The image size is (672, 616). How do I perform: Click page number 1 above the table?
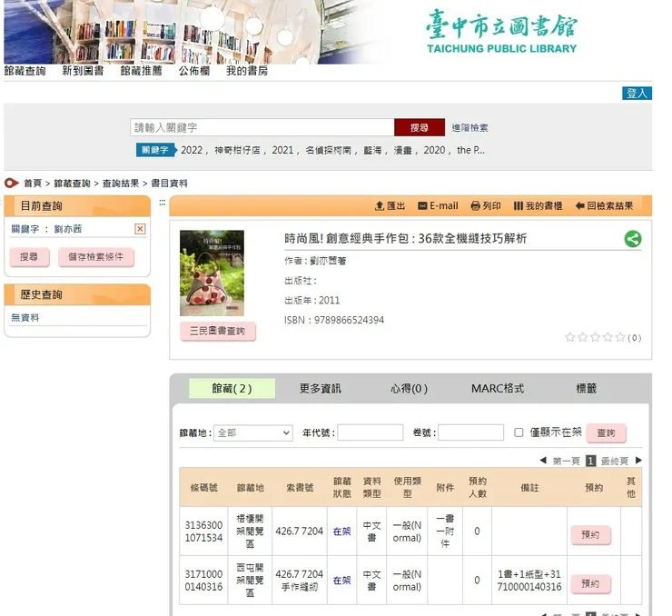tap(590, 461)
